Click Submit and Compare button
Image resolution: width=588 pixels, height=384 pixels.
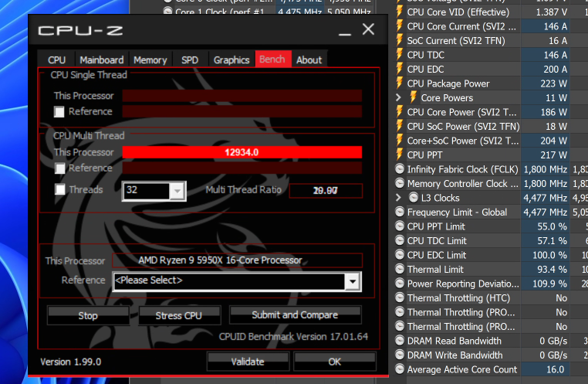click(x=295, y=315)
